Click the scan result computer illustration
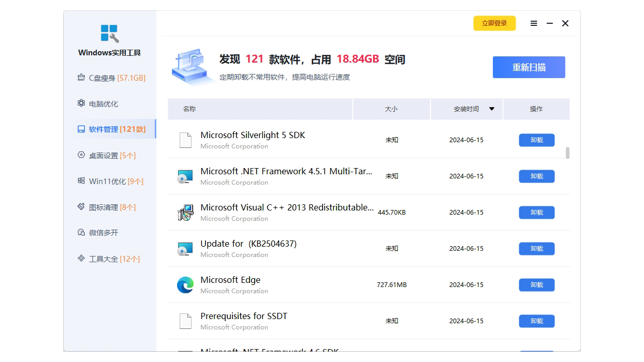The height and width of the screenshot is (362, 644). tap(192, 67)
